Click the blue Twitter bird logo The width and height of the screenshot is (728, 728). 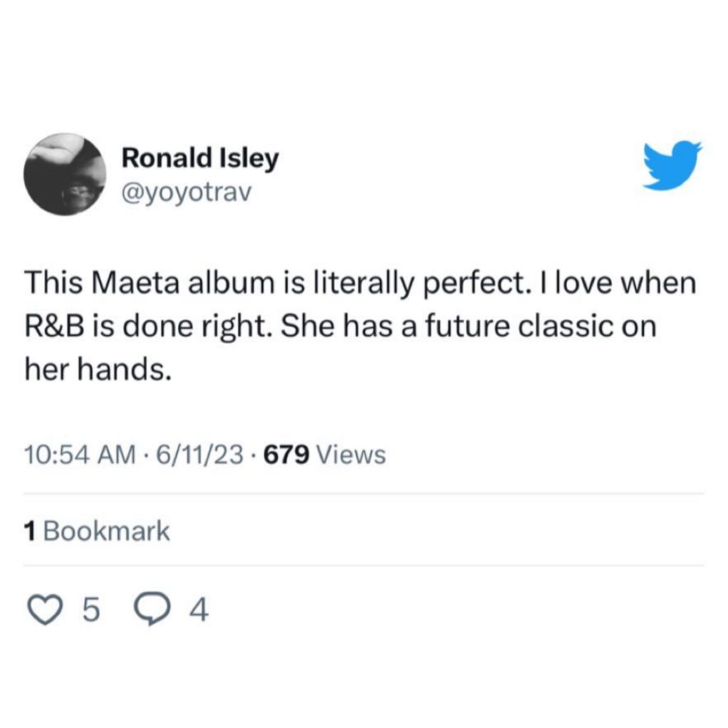click(673, 165)
